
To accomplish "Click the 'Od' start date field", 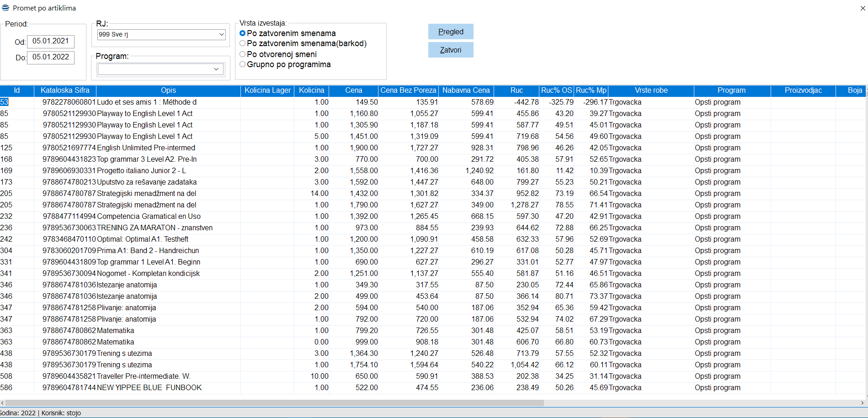I will click(x=51, y=42).
